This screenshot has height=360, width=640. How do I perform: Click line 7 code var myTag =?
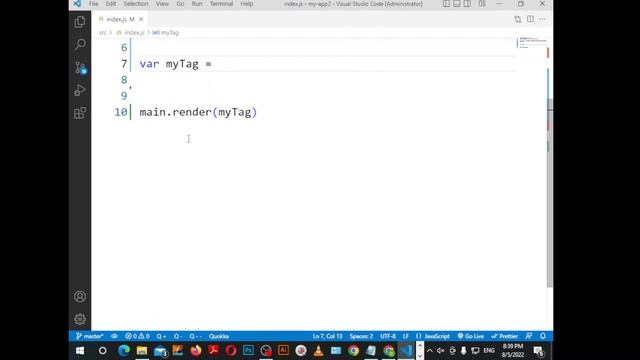pos(176,64)
